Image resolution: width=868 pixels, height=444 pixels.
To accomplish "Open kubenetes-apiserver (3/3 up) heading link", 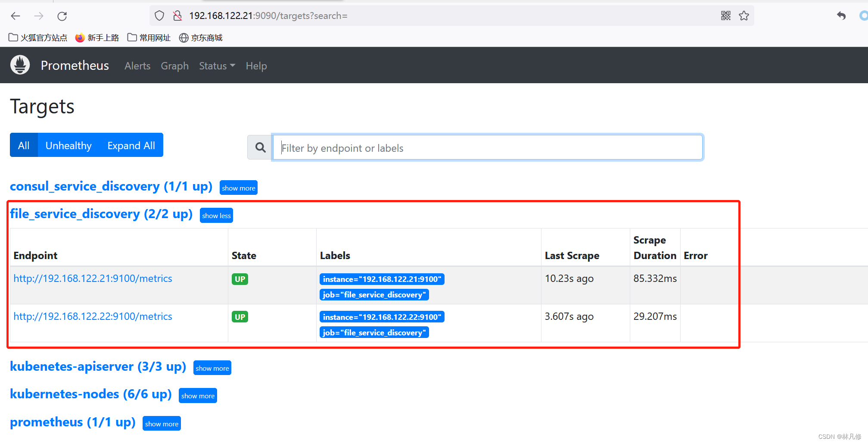I will coord(98,366).
